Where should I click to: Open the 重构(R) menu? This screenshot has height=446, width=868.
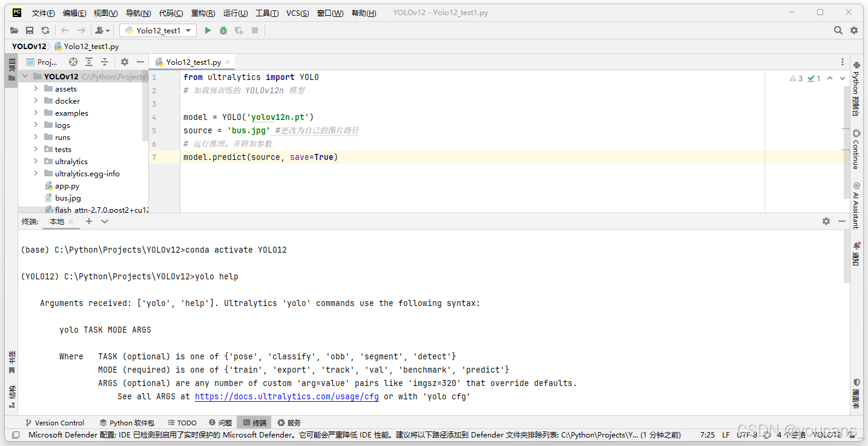click(203, 13)
